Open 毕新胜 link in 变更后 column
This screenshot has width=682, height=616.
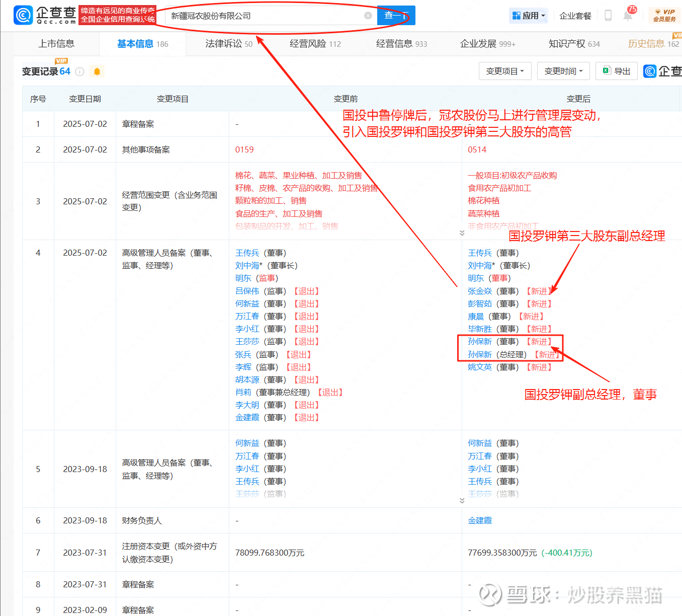click(x=480, y=329)
